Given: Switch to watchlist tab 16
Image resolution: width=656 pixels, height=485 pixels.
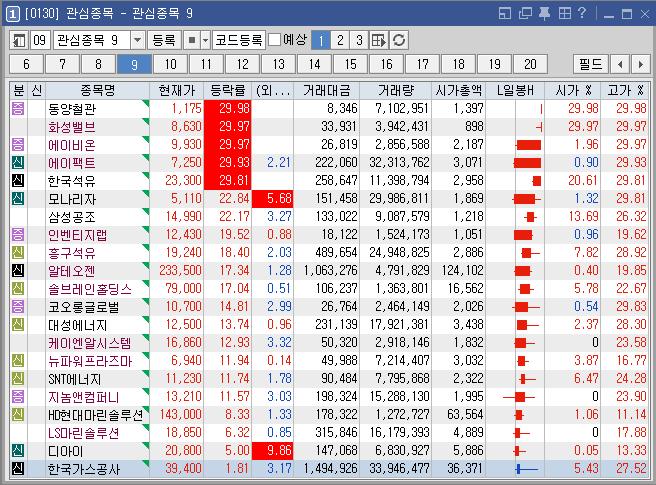Looking at the screenshot, I should click(386, 64).
